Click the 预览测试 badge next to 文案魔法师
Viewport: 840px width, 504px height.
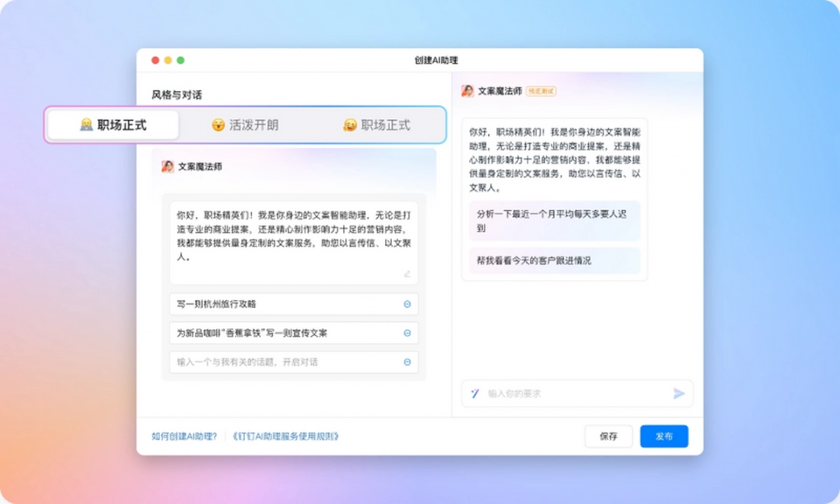pyautogui.click(x=541, y=90)
